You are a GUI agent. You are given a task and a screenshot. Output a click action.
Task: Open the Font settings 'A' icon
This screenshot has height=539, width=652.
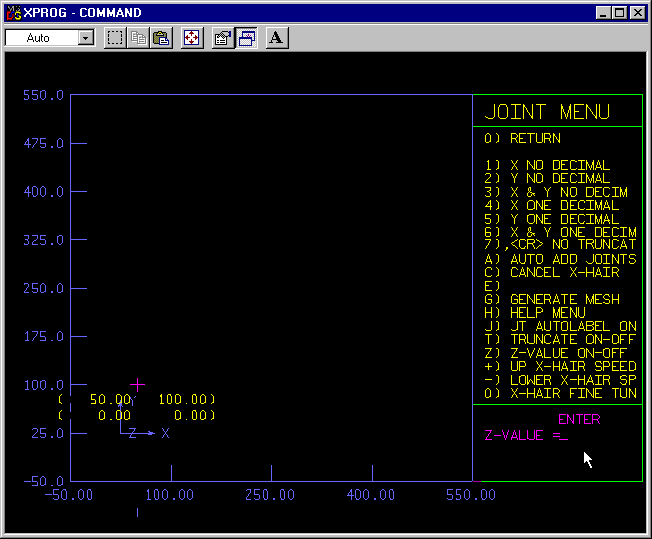point(277,38)
